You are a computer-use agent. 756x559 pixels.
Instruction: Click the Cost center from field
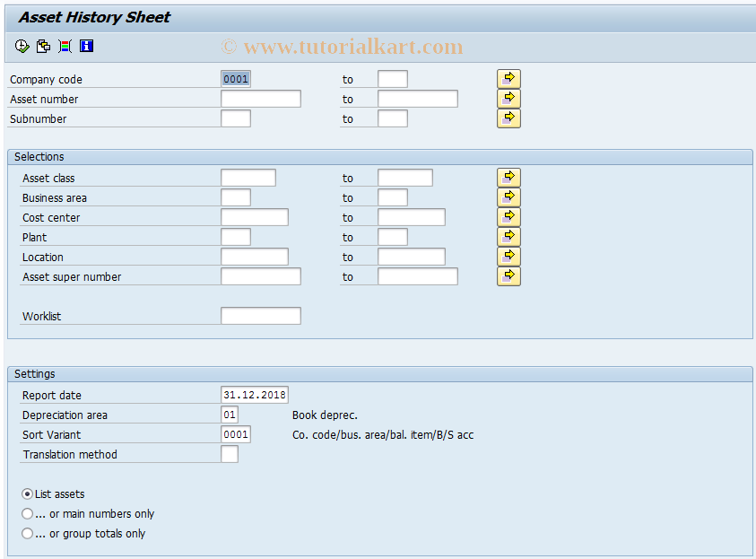click(x=255, y=217)
